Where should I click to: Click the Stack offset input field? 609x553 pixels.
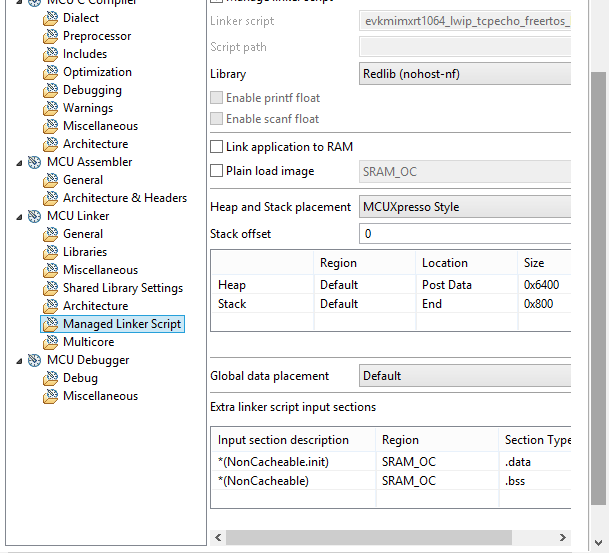point(465,234)
